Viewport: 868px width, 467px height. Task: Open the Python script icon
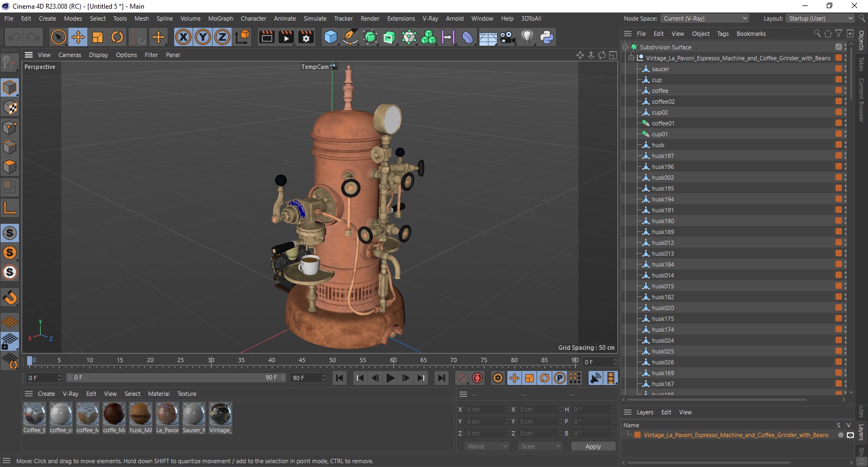click(547, 37)
